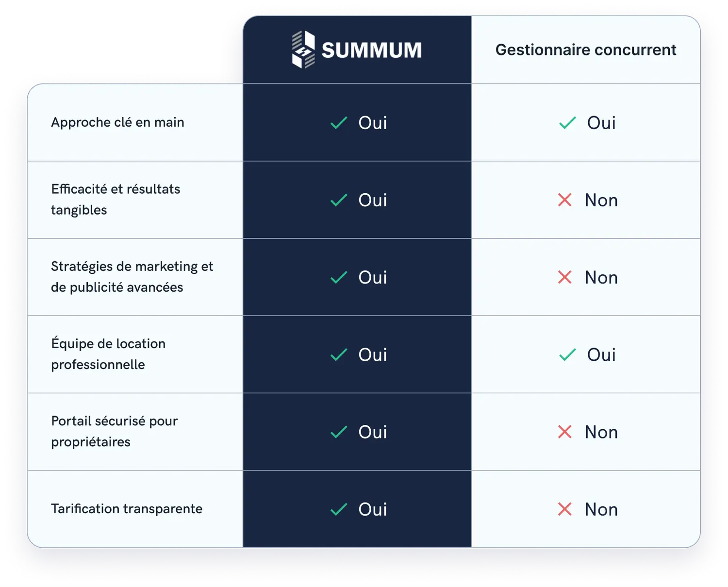Click the red X for Efficacité et résultats tangibles
Image resolution: width=728 pixels, height=587 pixels.
tap(565, 200)
